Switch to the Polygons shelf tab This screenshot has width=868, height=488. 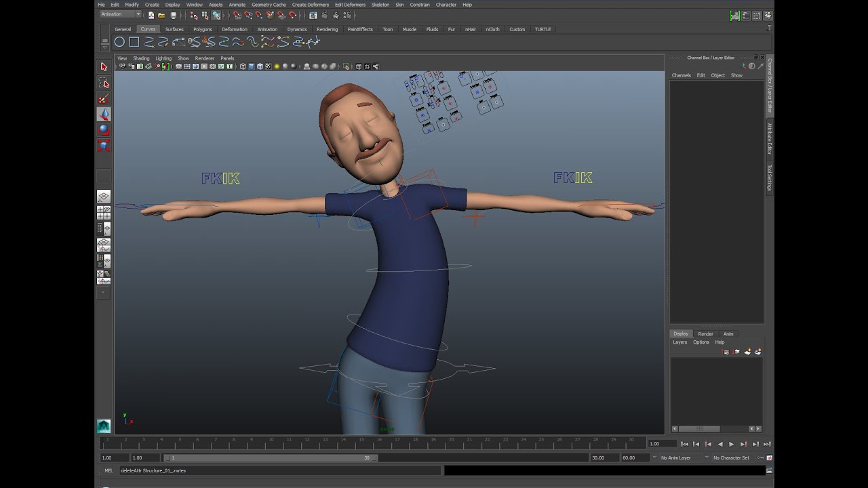pyautogui.click(x=203, y=29)
